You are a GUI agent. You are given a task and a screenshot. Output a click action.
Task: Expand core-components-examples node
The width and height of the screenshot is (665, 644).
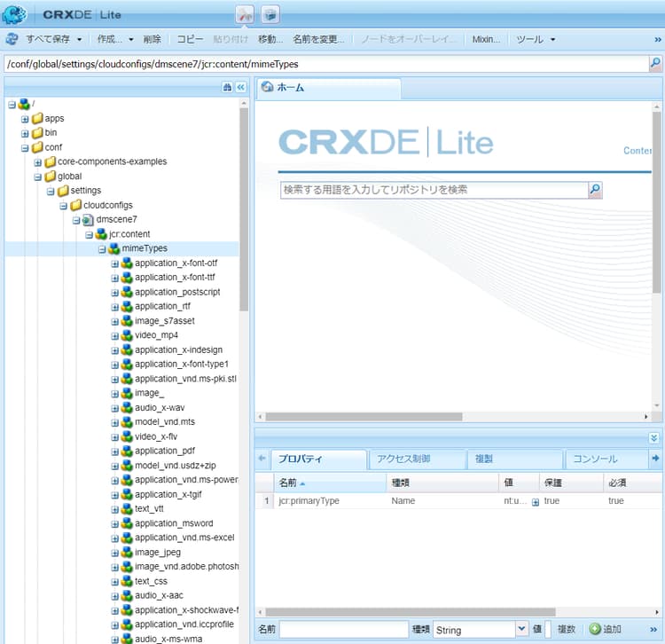click(x=38, y=162)
